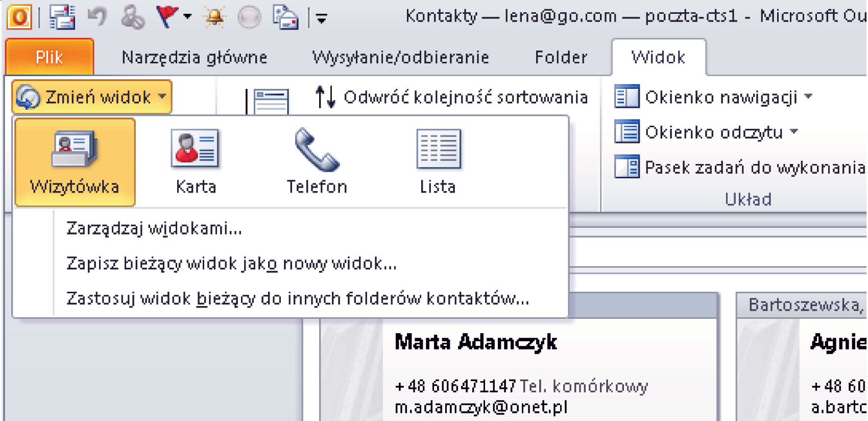Screen dimensions: 868x421
Task: Switch to Narzędzia główne tab
Action: [x=194, y=57]
